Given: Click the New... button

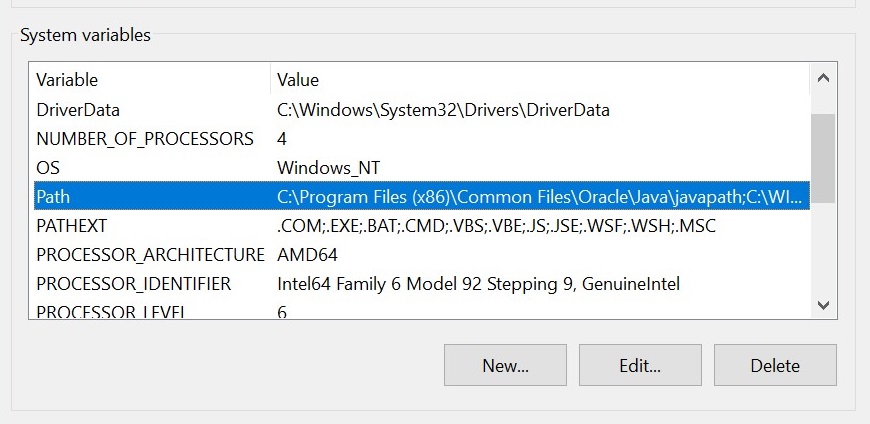Looking at the screenshot, I should coord(505,365).
